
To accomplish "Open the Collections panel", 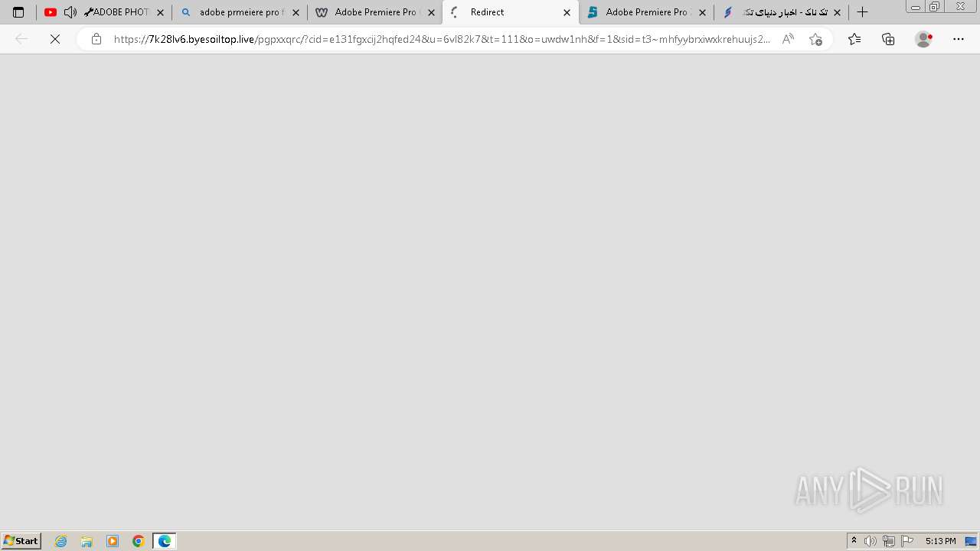I will pyautogui.click(x=888, y=39).
